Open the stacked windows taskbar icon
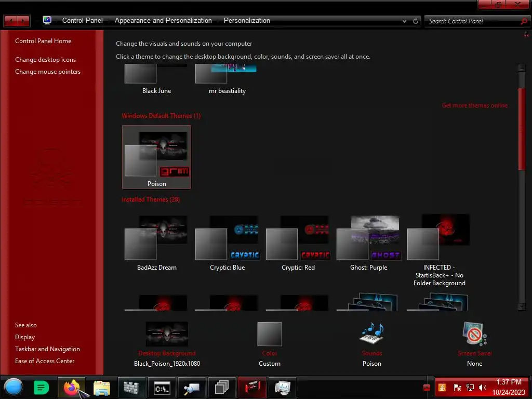This screenshot has height=399, width=532. [x=221, y=388]
